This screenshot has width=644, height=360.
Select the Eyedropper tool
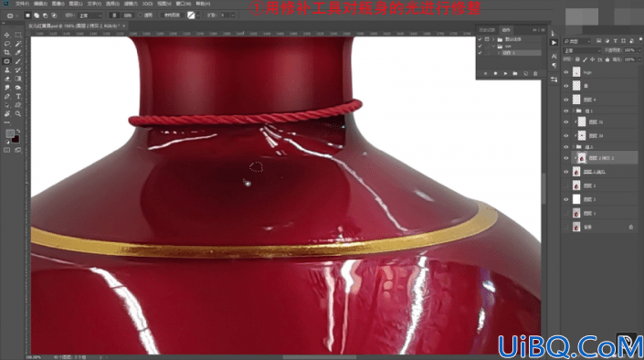18,53
